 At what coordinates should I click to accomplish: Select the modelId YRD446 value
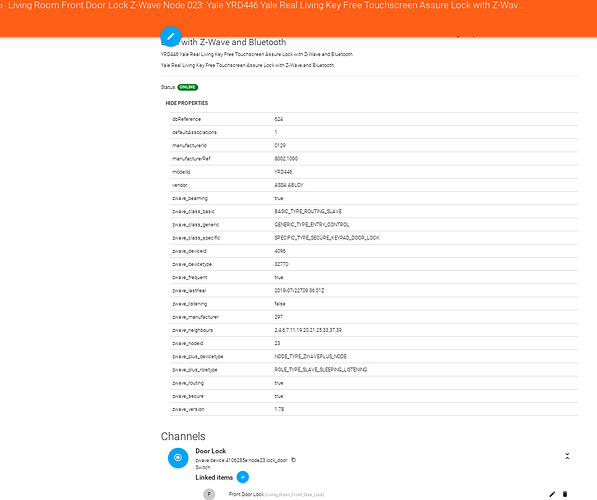coord(283,172)
